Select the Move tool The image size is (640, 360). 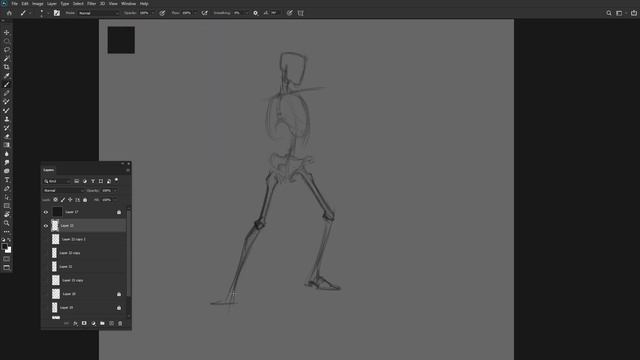point(7,32)
